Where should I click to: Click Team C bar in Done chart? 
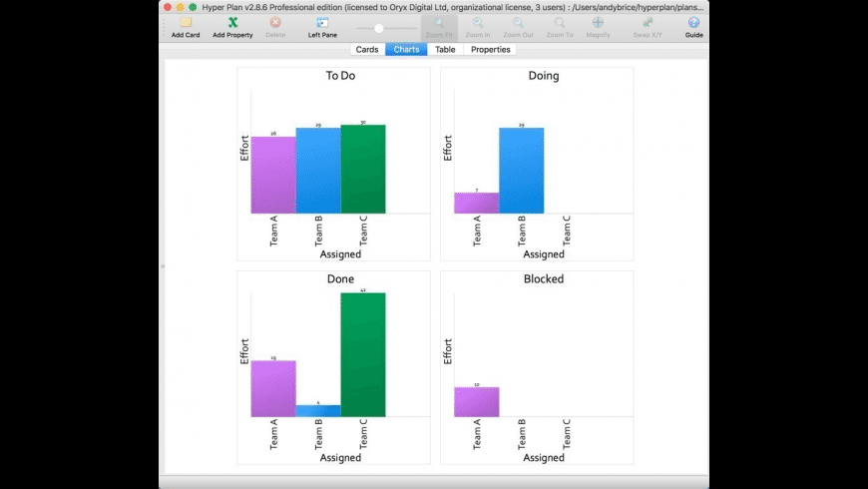coord(363,355)
